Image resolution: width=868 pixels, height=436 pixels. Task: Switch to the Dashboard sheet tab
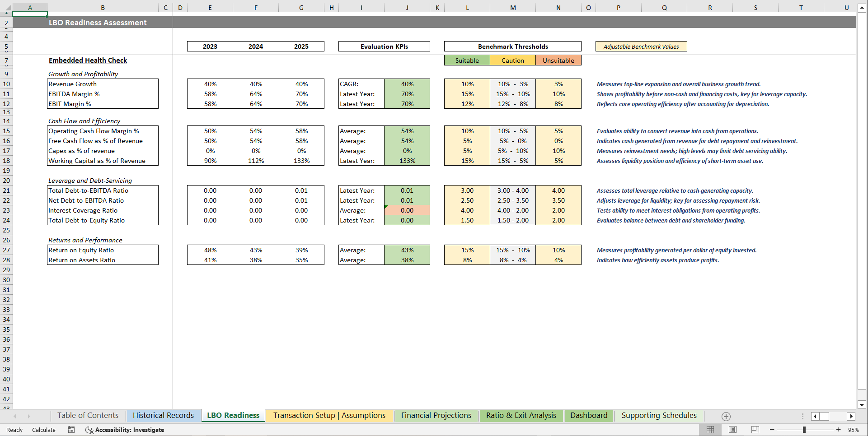pos(589,415)
